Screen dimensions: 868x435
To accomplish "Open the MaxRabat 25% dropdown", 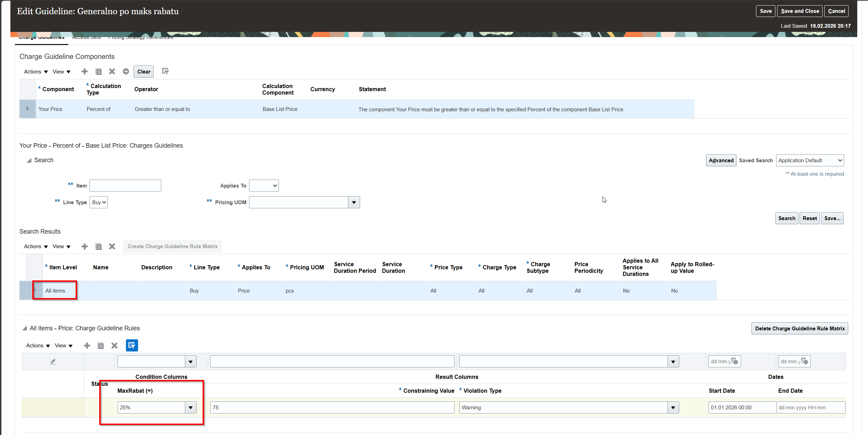I will click(190, 408).
